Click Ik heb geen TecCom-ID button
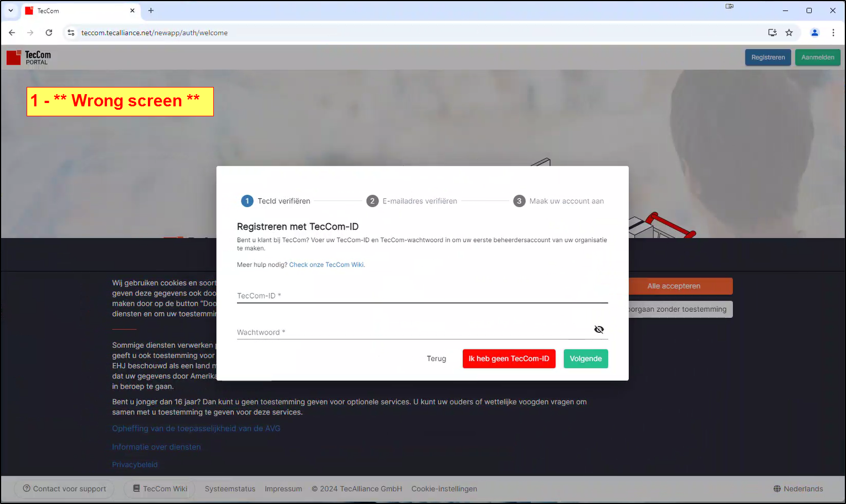The height and width of the screenshot is (504, 846). click(x=509, y=359)
